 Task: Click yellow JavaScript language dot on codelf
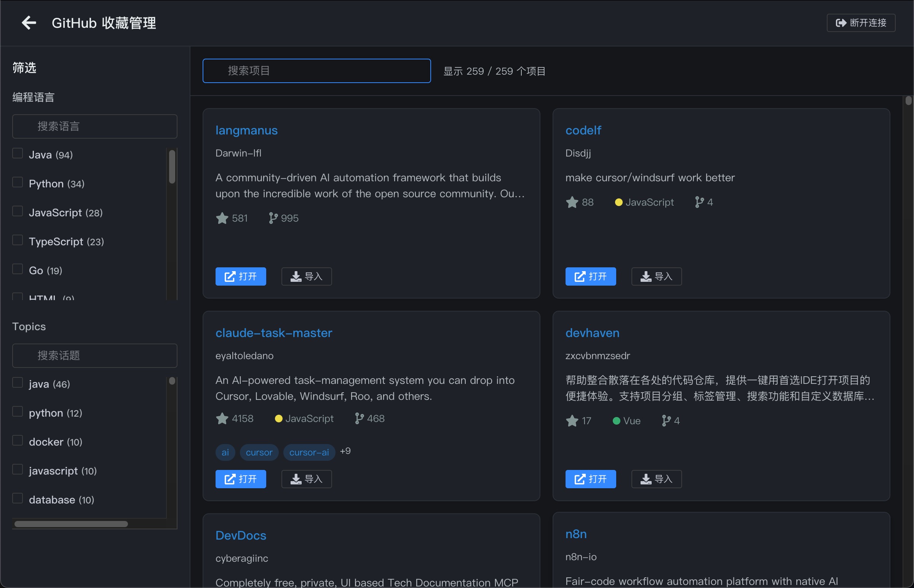[x=618, y=202]
